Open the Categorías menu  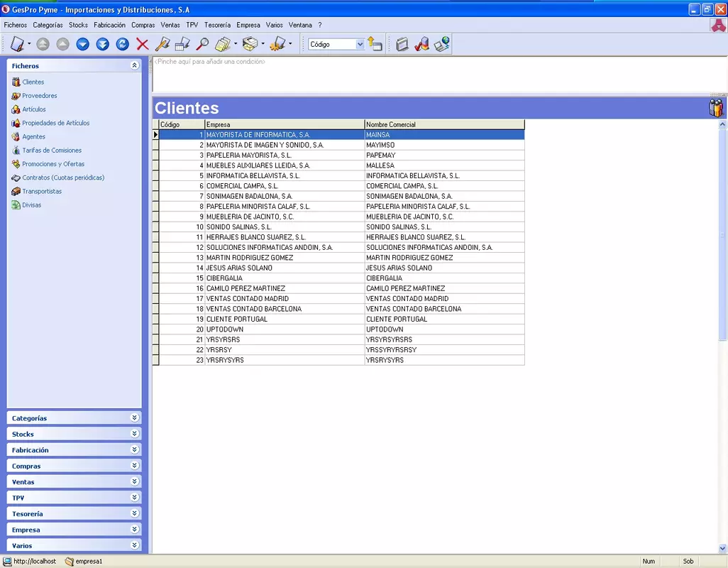pyautogui.click(x=48, y=25)
